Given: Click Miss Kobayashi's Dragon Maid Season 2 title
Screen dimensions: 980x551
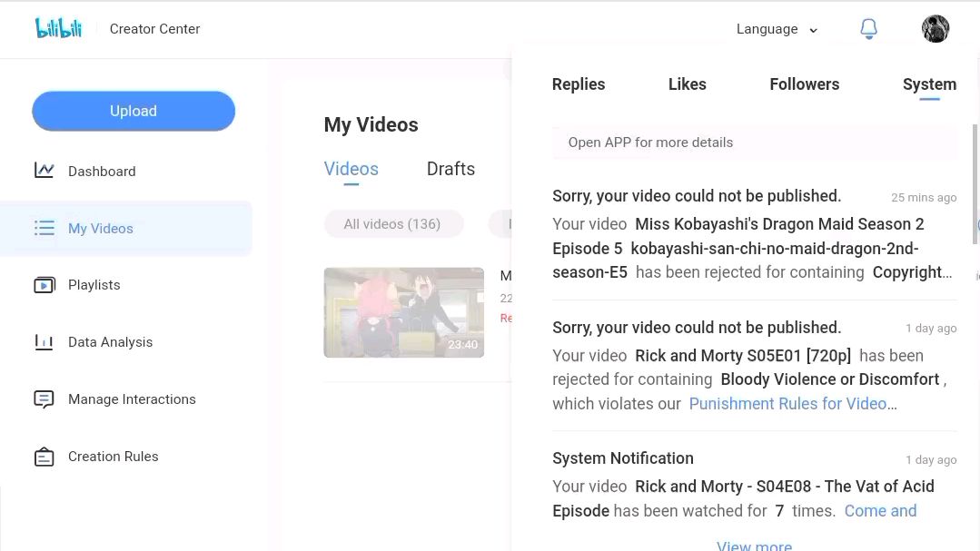Looking at the screenshot, I should (x=738, y=236).
